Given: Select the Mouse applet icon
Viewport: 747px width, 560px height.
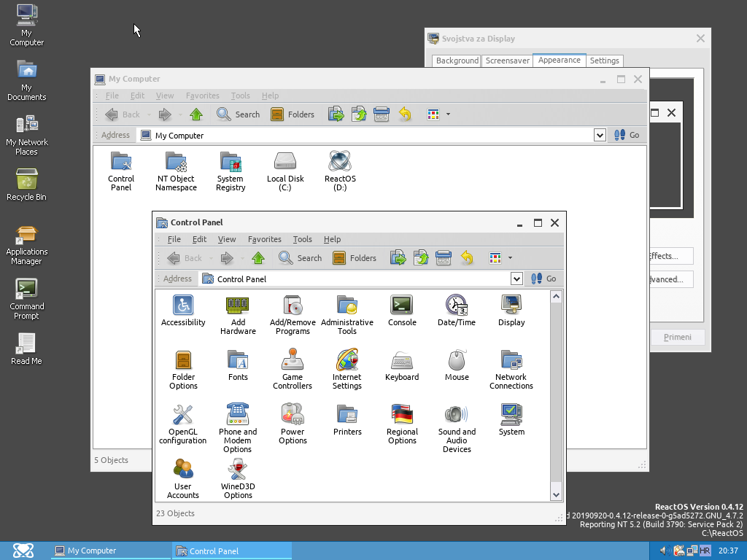Looking at the screenshot, I should click(x=457, y=365).
